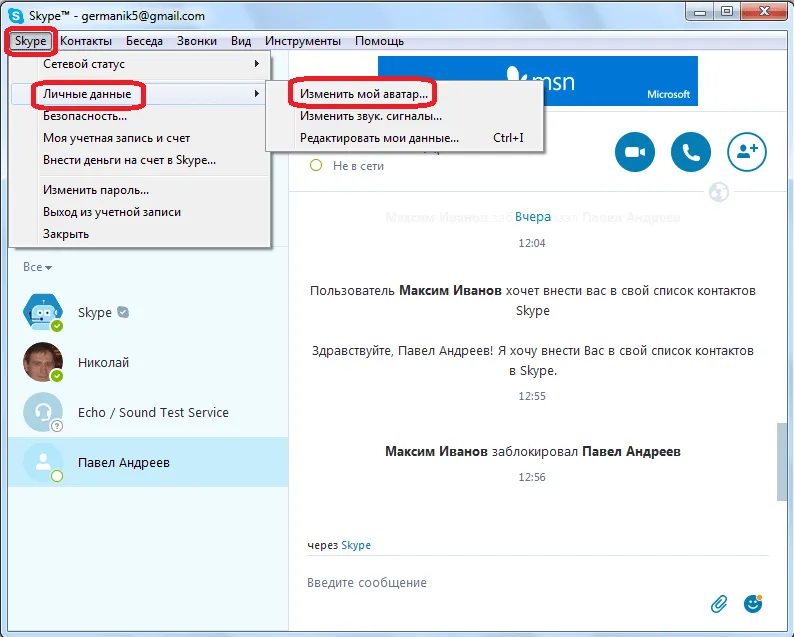Open the Инструменты menu
Image resolution: width=794 pixels, height=637 pixels.
[303, 41]
